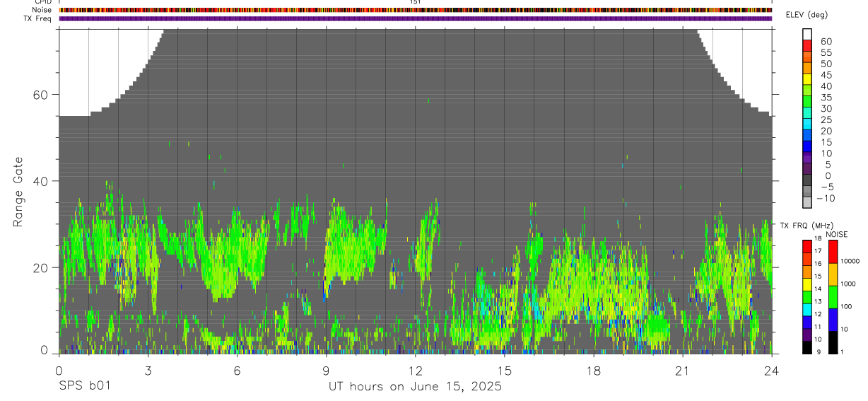The image size is (868, 401).
Task: Click the x-axis tick label '24'
Action: [771, 371]
